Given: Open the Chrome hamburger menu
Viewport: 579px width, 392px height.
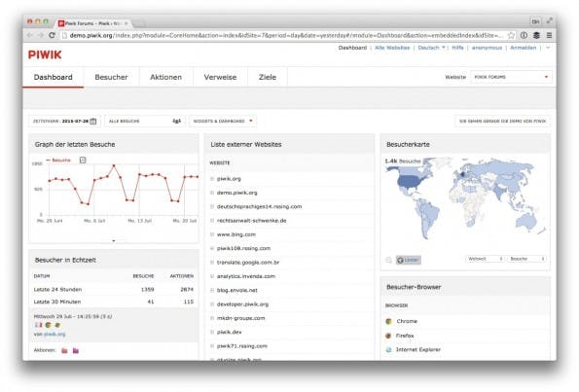Looking at the screenshot, I should pyautogui.click(x=549, y=35).
